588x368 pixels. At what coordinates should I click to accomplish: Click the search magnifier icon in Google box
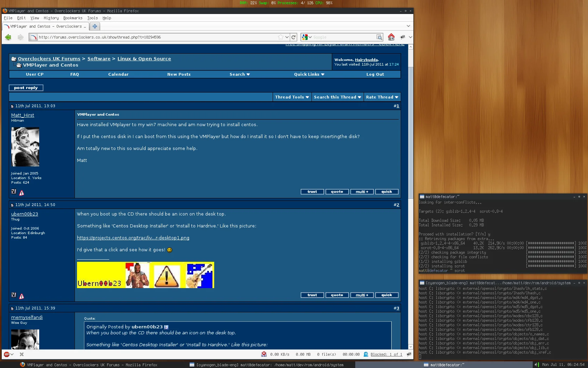pyautogui.click(x=379, y=37)
